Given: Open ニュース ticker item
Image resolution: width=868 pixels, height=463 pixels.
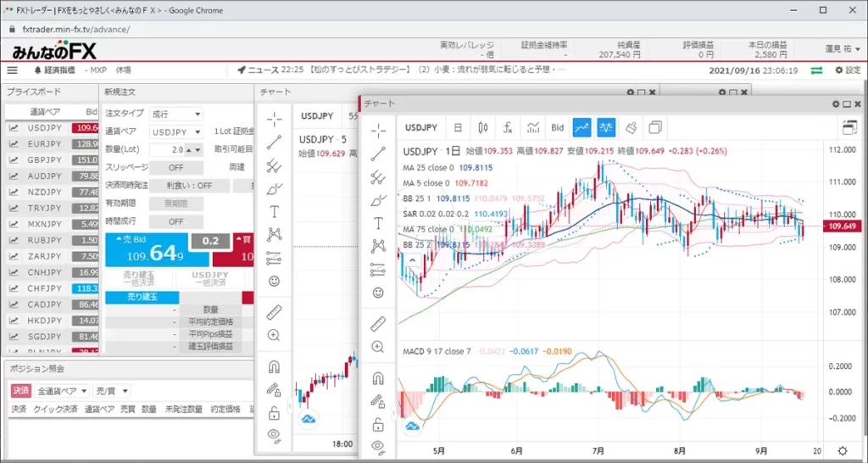Looking at the screenshot, I should point(401,70).
